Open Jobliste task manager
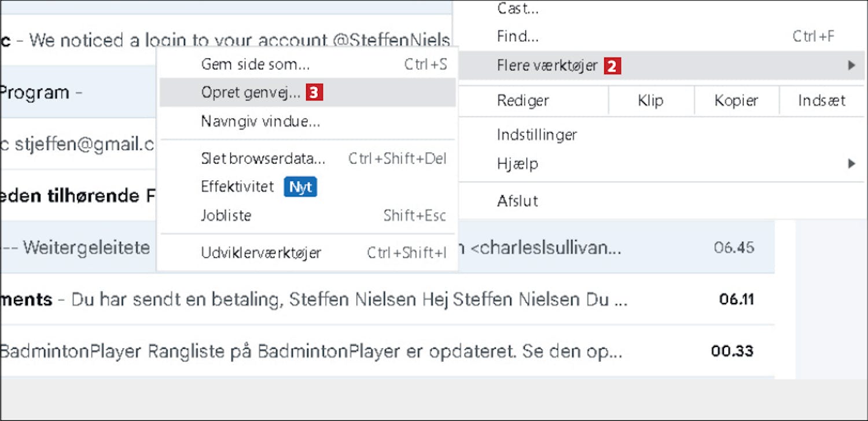The height and width of the screenshot is (421, 868). click(x=226, y=216)
